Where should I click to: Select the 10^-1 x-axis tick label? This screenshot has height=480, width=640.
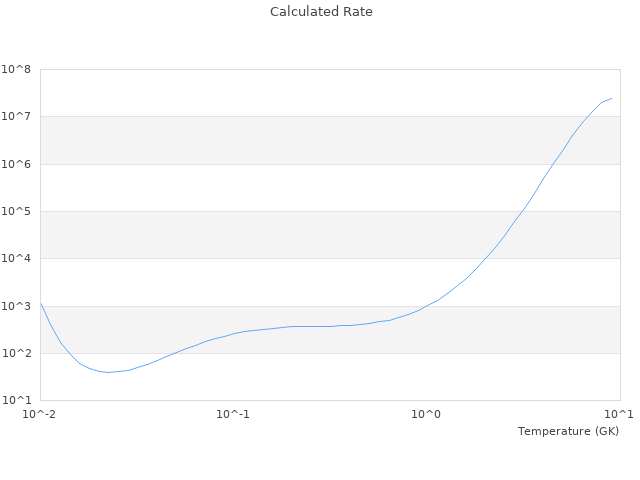(233, 414)
